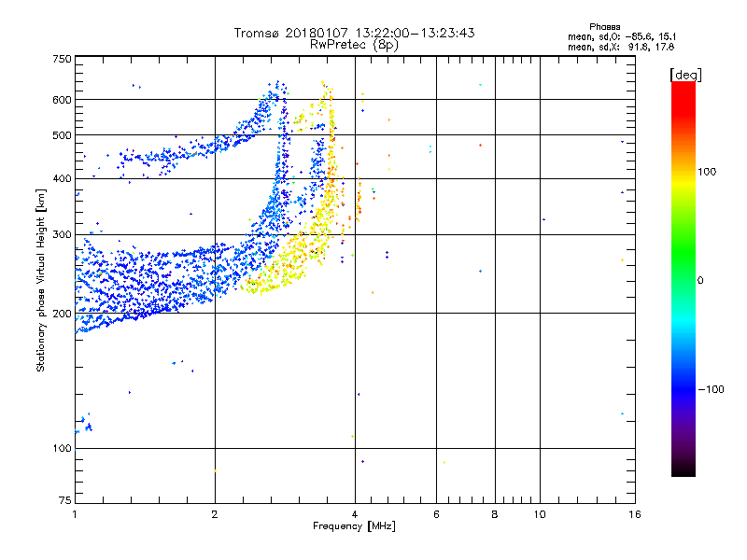Viewport: 747px width, 560px height.
Task: Click the y-axis tick label '75'
Action: click(65, 500)
